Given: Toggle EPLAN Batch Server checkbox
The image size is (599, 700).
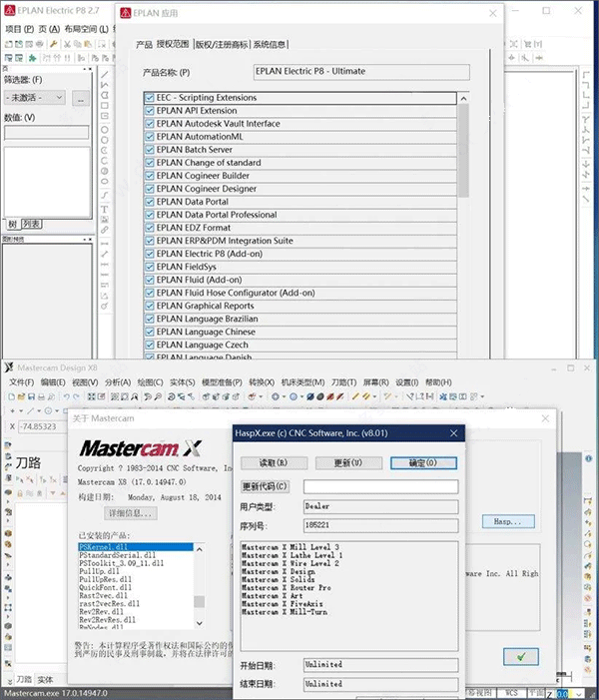Looking at the screenshot, I should pyautogui.click(x=150, y=150).
